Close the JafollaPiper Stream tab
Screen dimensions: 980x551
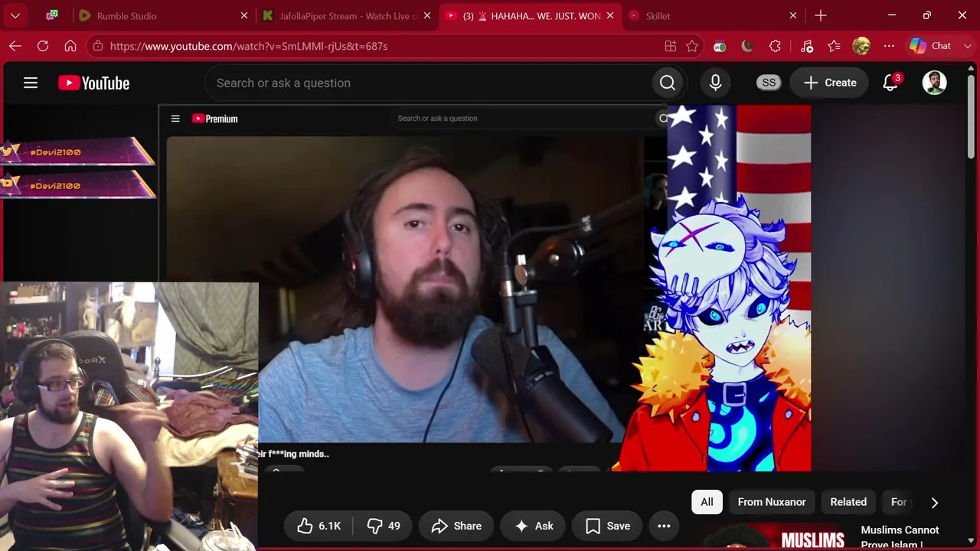pos(427,15)
